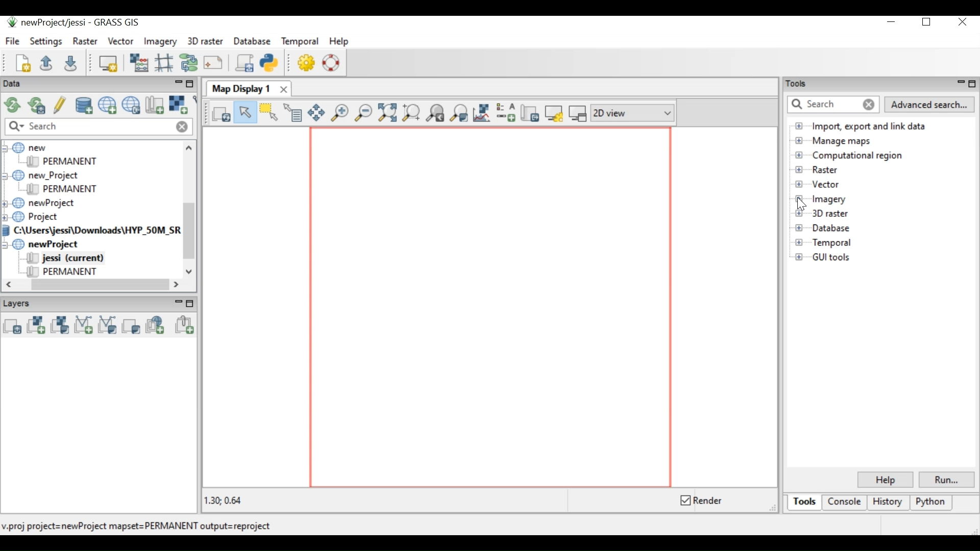Select the Pan tool icon
The height and width of the screenshot is (551, 980).
[316, 113]
